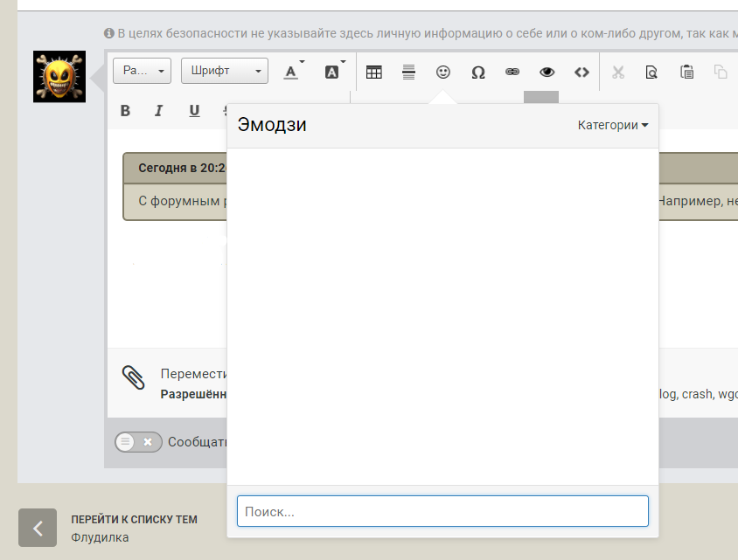Insert a horizontal line via toolbar
The image size is (738, 560).
[x=408, y=73]
